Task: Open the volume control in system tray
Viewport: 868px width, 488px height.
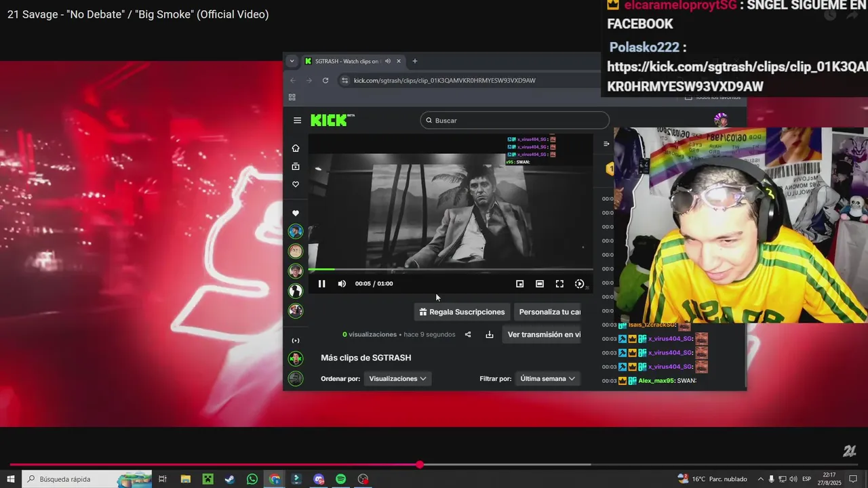Action: coord(793,479)
